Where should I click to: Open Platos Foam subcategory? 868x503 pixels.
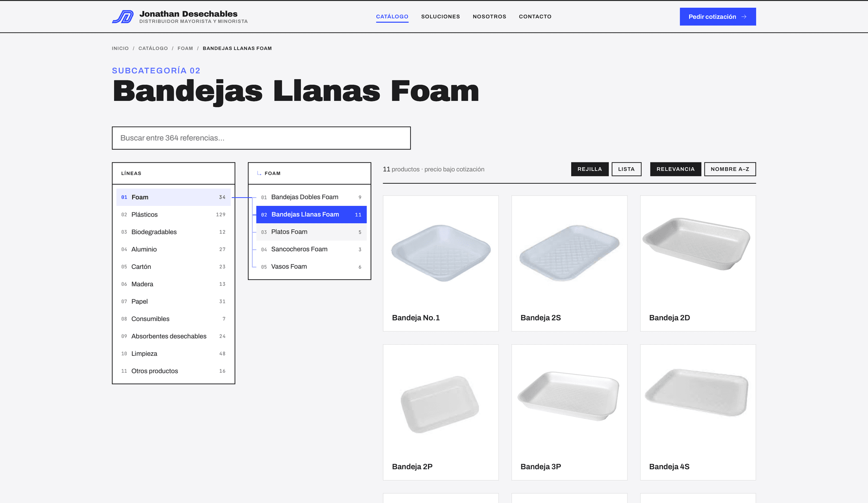click(x=311, y=232)
